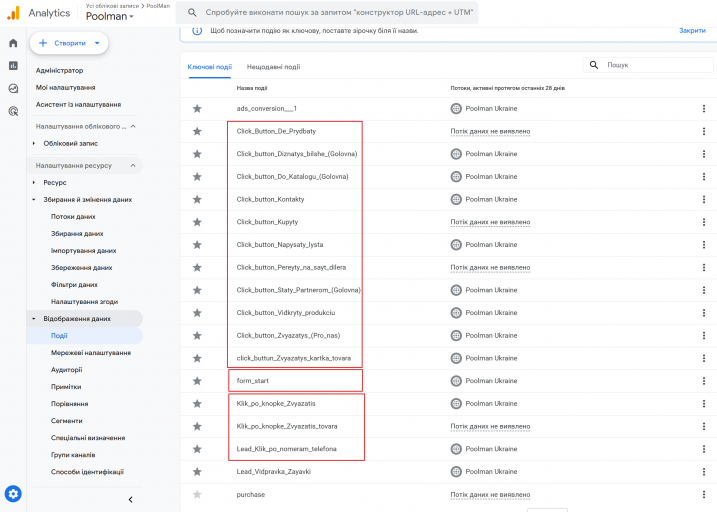
Task: Open the Advertising icon in left rail
Action: pos(13,111)
